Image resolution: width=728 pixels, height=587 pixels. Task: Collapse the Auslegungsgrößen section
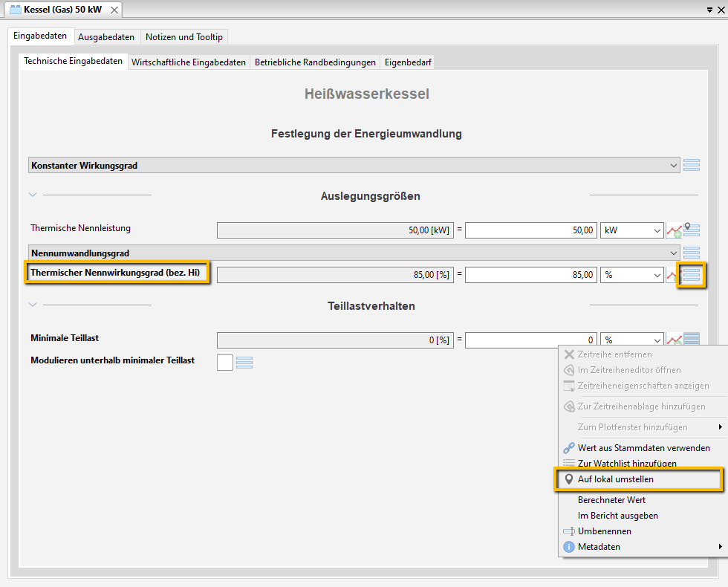tap(33, 195)
